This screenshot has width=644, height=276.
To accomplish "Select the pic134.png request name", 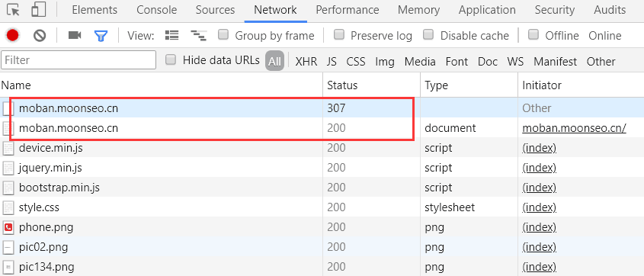I will [46, 267].
